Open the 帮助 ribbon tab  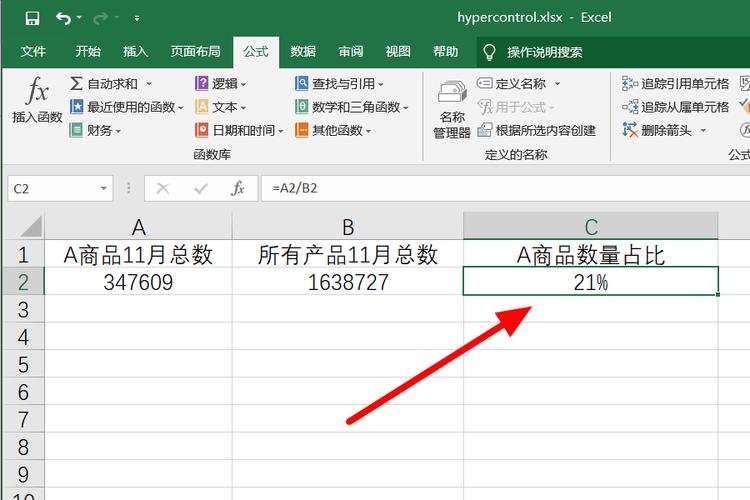click(445, 51)
